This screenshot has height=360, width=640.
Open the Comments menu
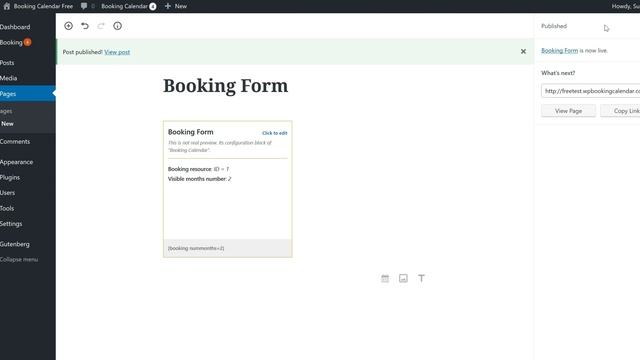click(15, 142)
